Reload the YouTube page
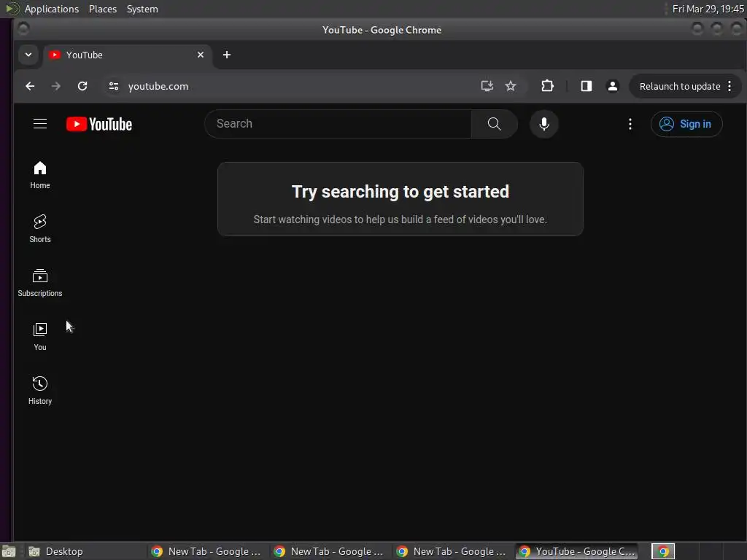The height and width of the screenshot is (560, 747). point(82,86)
